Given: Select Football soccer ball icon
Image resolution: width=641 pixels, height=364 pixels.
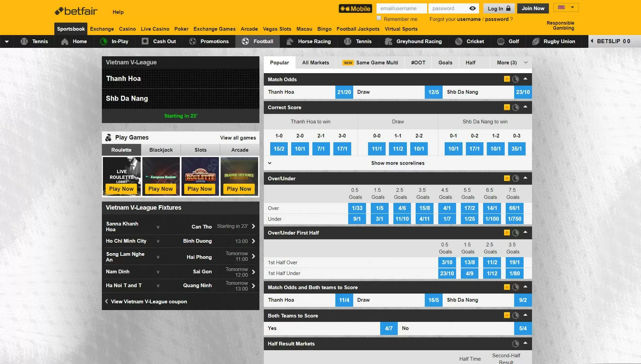Looking at the screenshot, I should point(246,41).
